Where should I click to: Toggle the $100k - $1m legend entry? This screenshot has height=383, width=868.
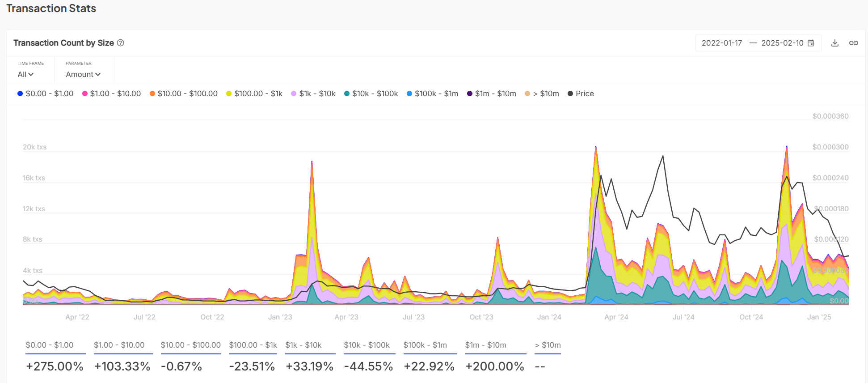click(x=432, y=94)
